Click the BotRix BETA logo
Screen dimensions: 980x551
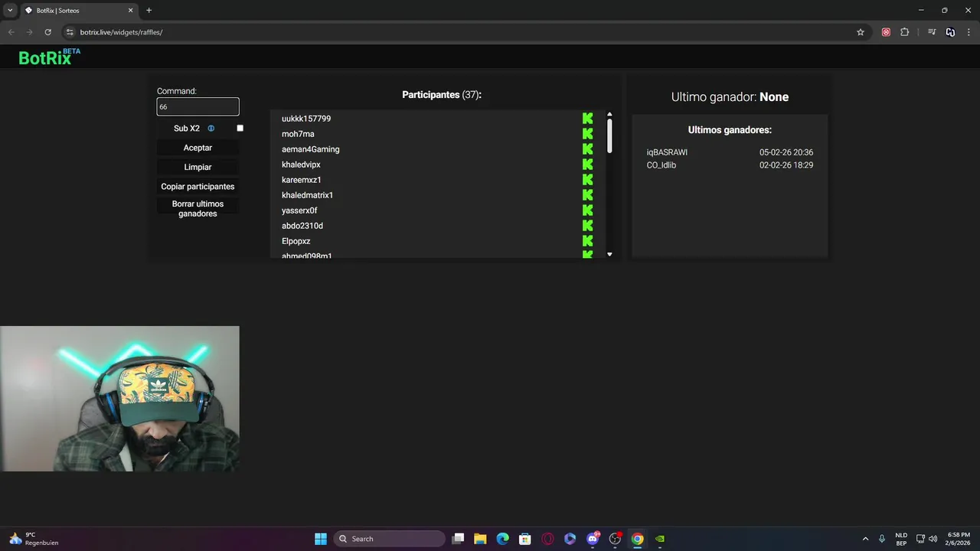(49, 57)
